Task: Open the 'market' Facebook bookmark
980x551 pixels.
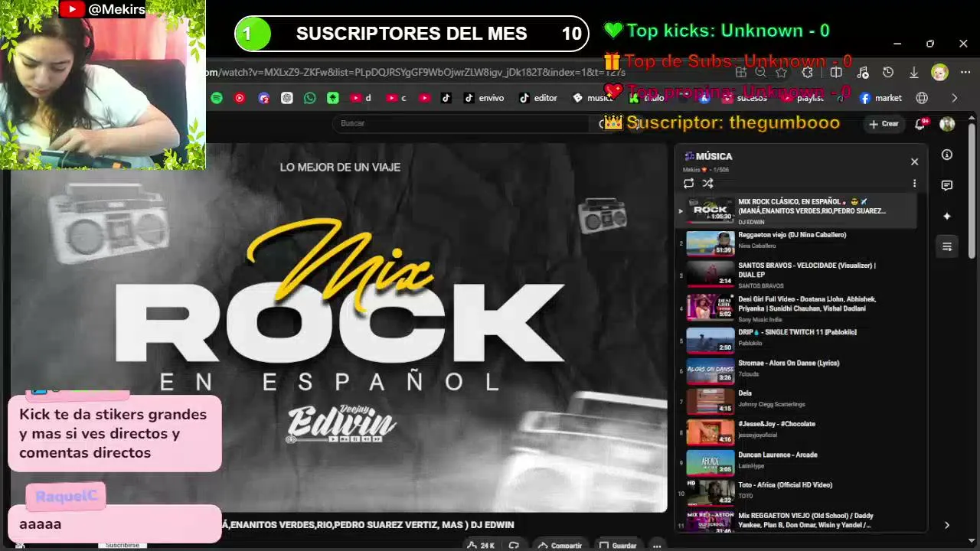Action: pyautogui.click(x=881, y=98)
